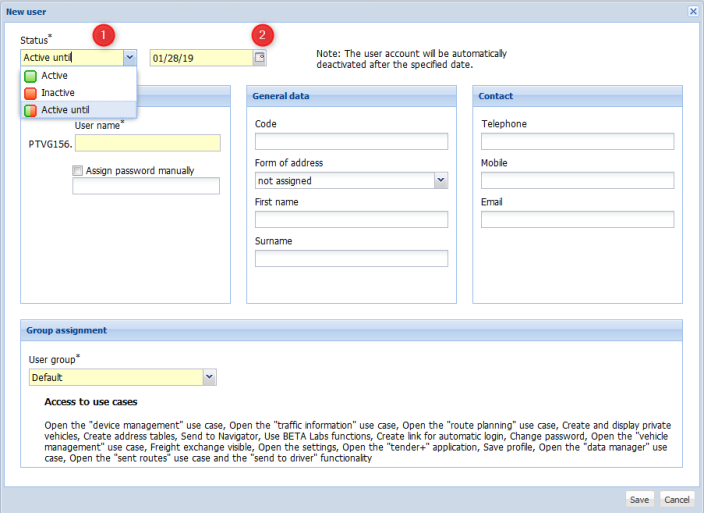
Task: Click the 'Access to use cases' heading
Action: pos(91,402)
